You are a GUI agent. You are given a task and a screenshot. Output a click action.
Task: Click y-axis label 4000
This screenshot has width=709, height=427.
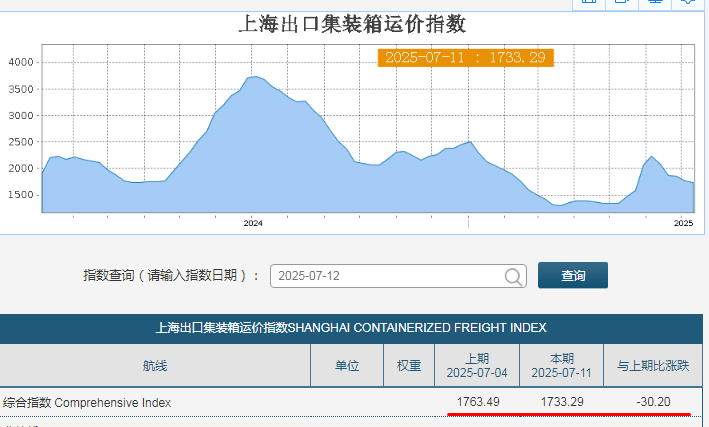click(x=21, y=62)
